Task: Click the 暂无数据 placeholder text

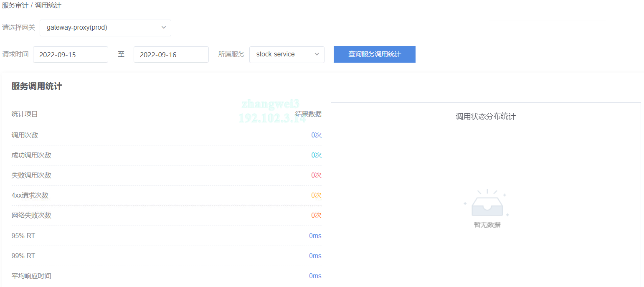Action: pos(487,225)
